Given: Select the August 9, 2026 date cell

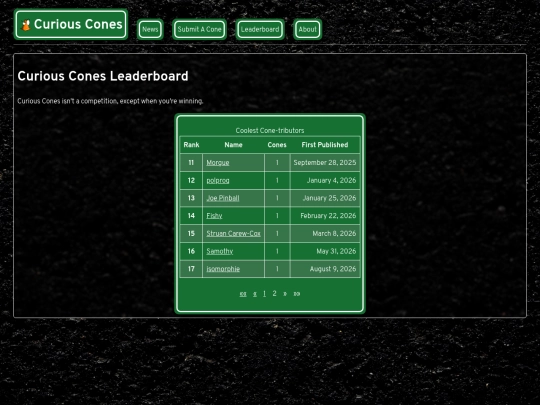Looking at the screenshot, I should [325, 269].
